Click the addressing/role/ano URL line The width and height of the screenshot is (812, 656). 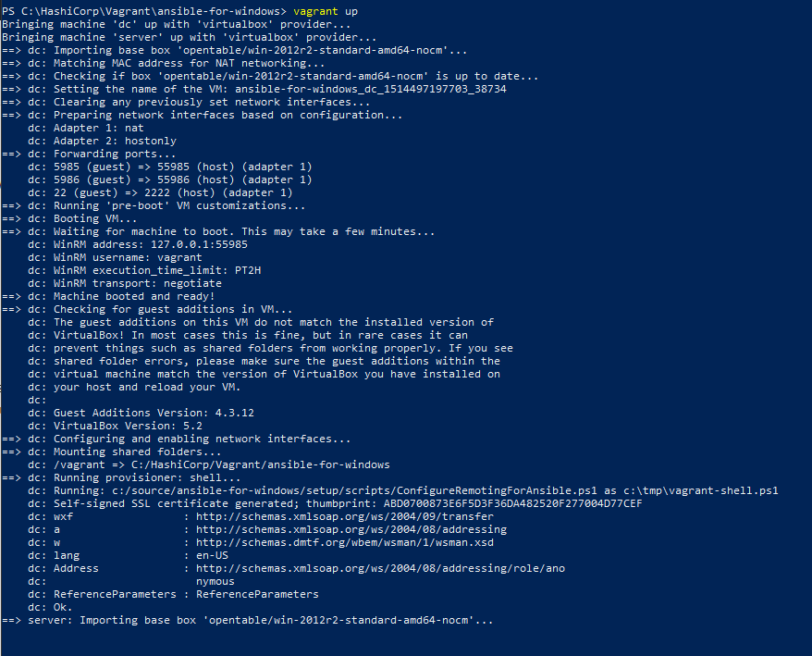[x=380, y=568]
